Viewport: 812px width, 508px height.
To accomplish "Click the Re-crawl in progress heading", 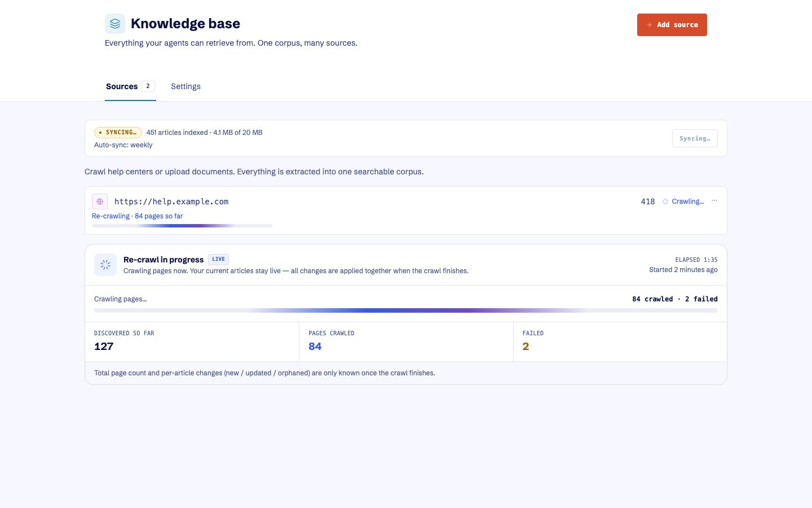I will [x=164, y=260].
